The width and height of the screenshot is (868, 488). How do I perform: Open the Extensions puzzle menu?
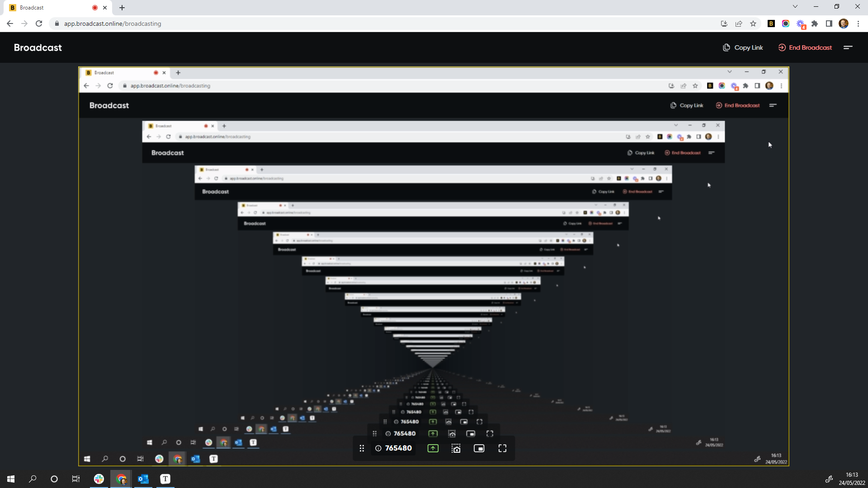coord(815,23)
